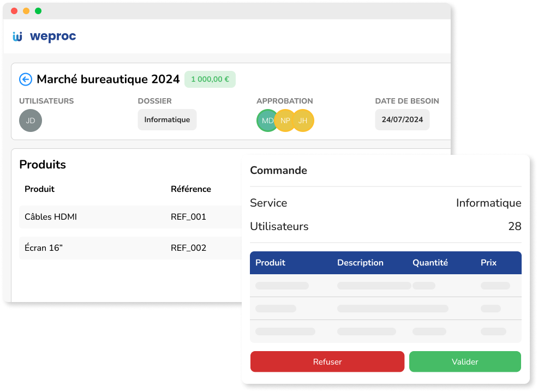Select the JD user avatar
This screenshot has width=538, height=392.
click(31, 120)
